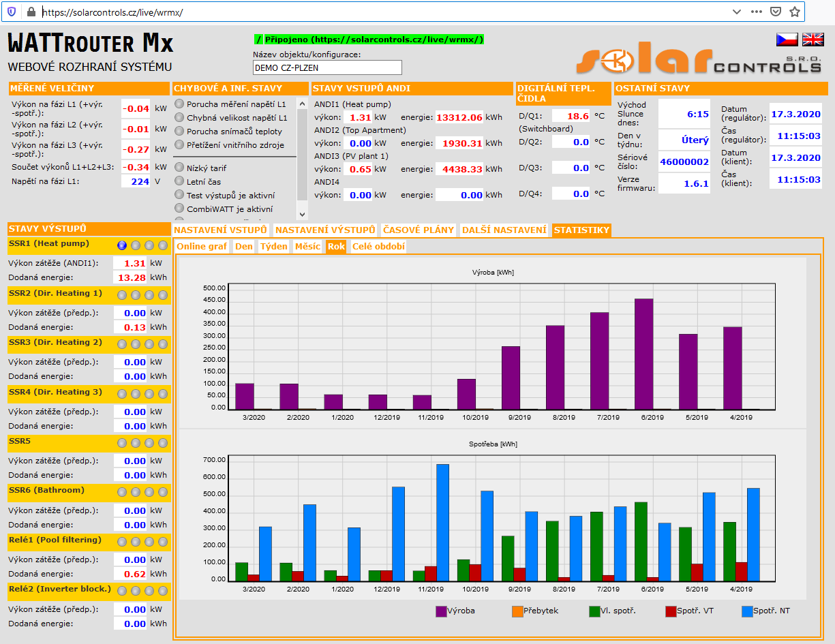This screenshot has width=835, height=644.
Task: Save page to Pocket icon
Action: pos(776,12)
